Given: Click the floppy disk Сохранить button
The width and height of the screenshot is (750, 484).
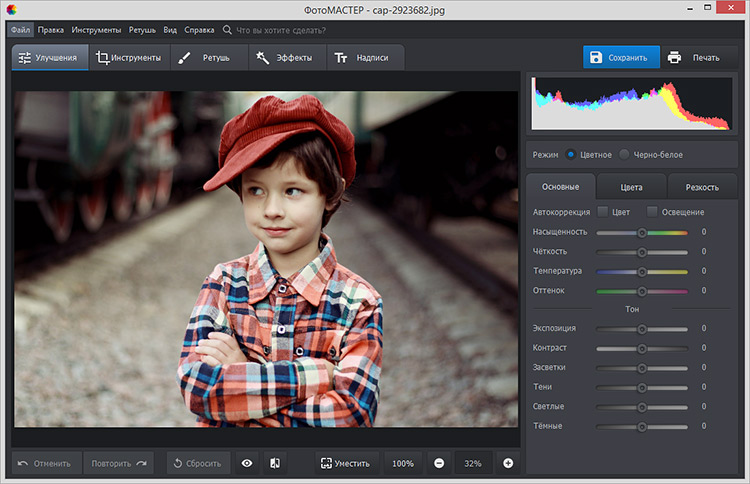Looking at the screenshot, I should [621, 57].
